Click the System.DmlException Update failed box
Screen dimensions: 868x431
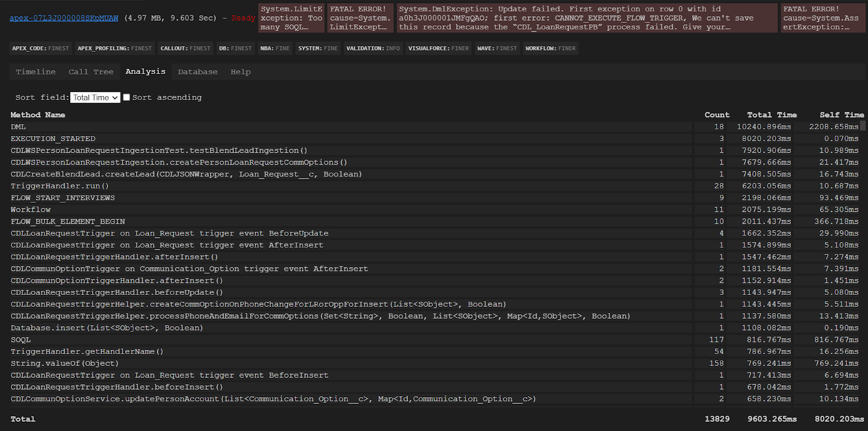coord(587,18)
